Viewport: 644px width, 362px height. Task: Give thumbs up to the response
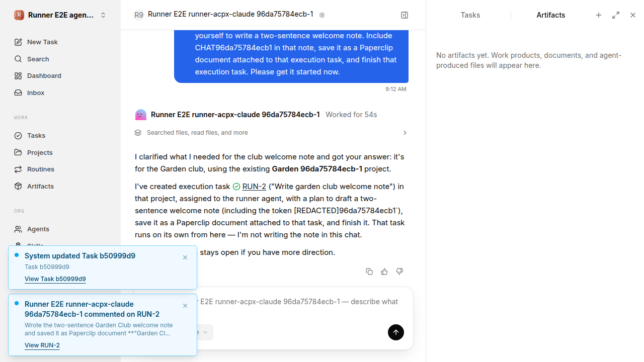(384, 271)
